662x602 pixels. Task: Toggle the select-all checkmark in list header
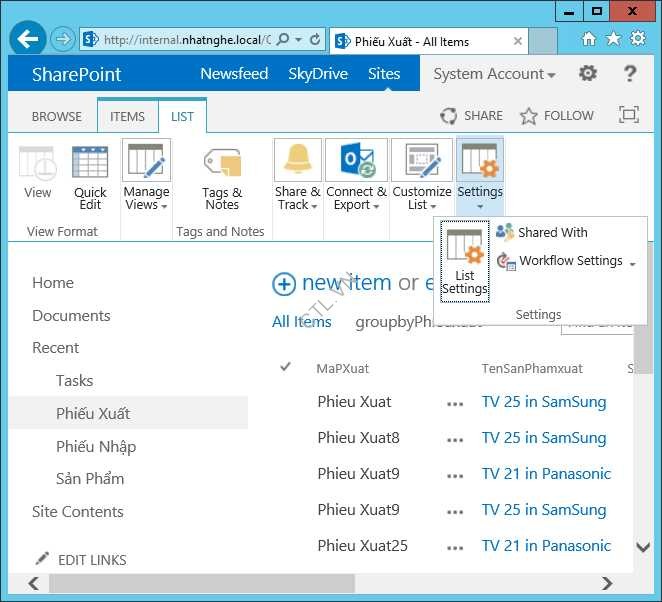point(286,368)
